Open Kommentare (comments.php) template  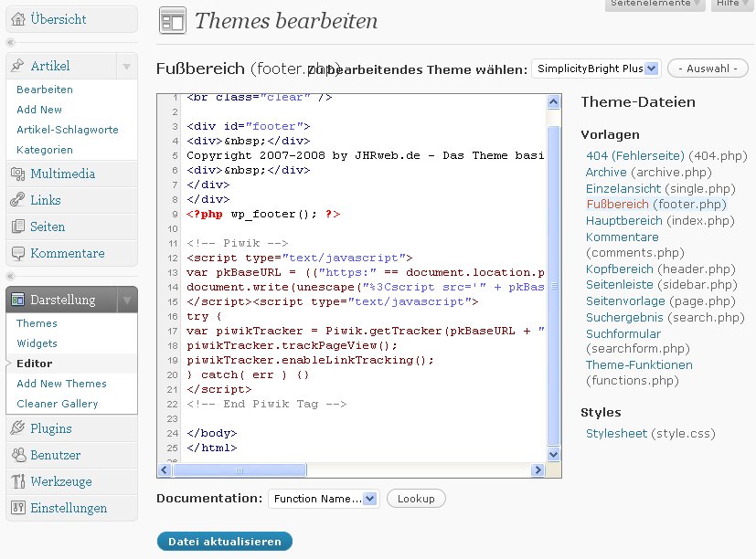tap(623, 237)
